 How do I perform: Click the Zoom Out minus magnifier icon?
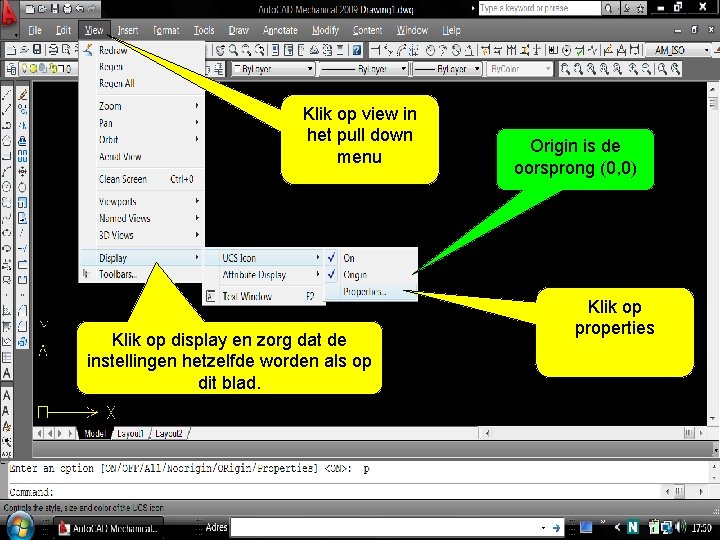point(646,69)
